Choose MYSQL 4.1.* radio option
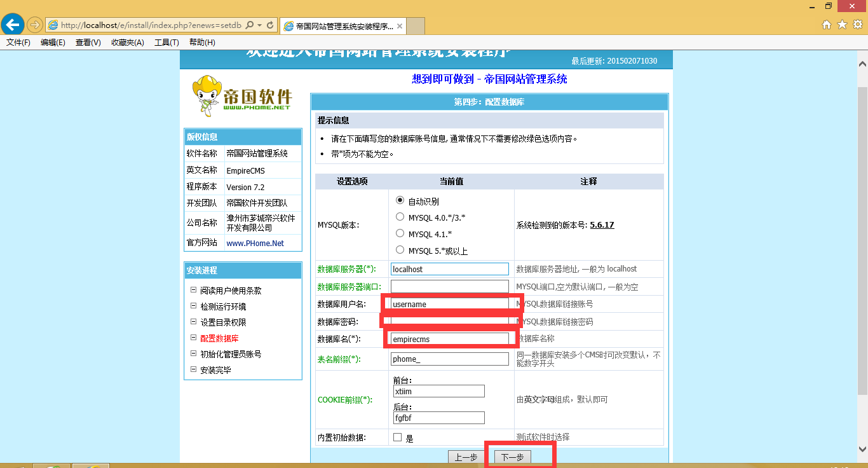 tap(400, 233)
